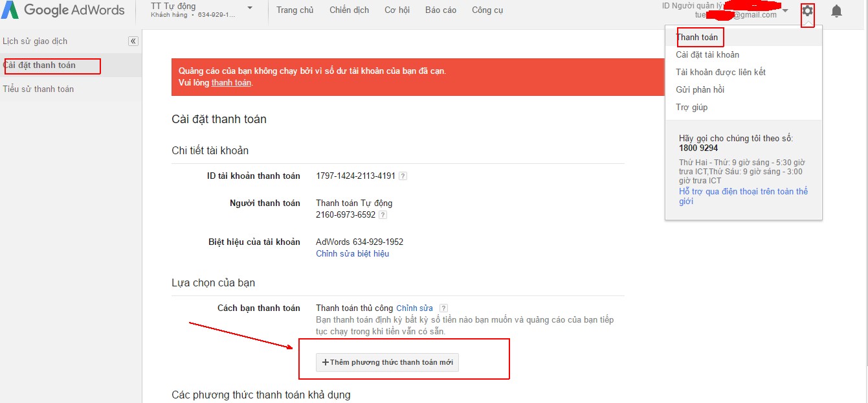868x403 pixels.
Task: Select Tiểu sử thanh toán in sidebar
Action: (39, 89)
